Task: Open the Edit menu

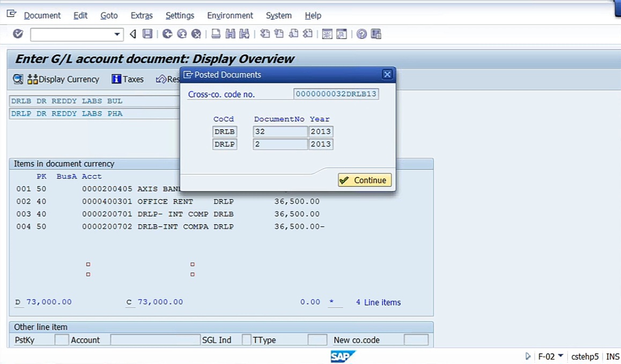Action: pyautogui.click(x=80, y=16)
